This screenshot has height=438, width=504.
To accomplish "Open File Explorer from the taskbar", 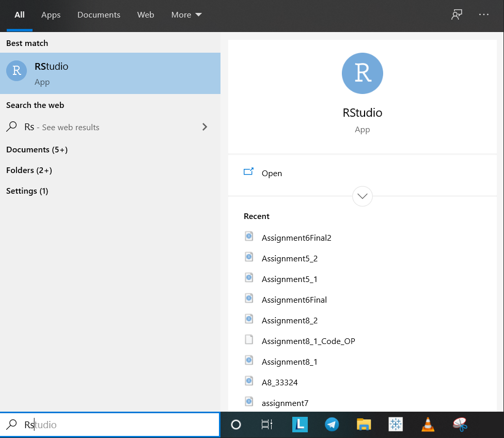I will pos(364,425).
